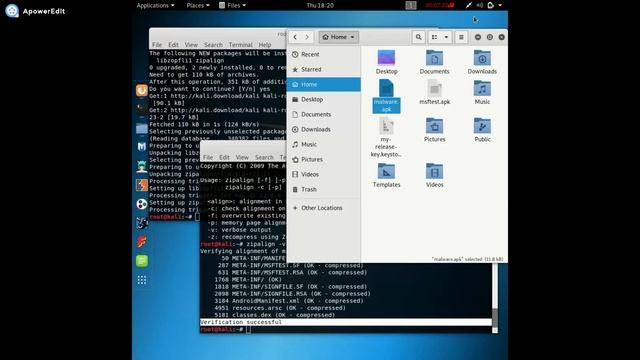This screenshot has height=360, width=640.
Task: Toggle the grid view mode button
Action: [x=434, y=37]
